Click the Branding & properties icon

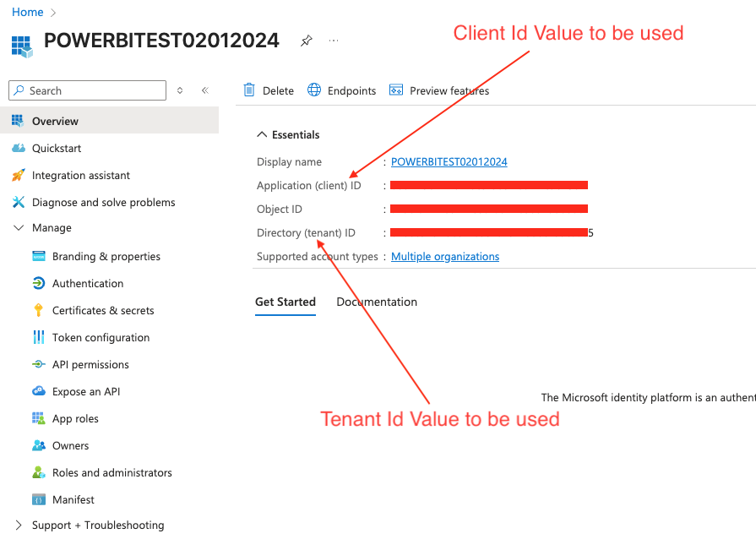(x=39, y=256)
